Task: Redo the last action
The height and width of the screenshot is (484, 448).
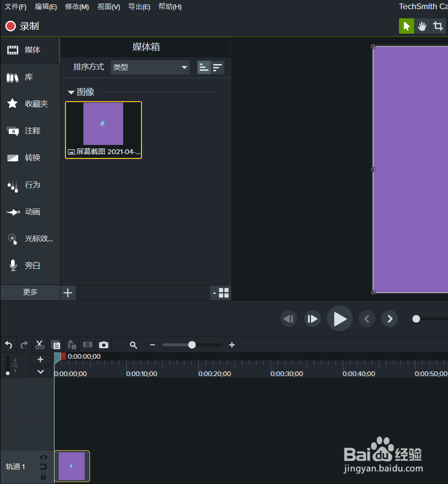Action: [x=24, y=345]
